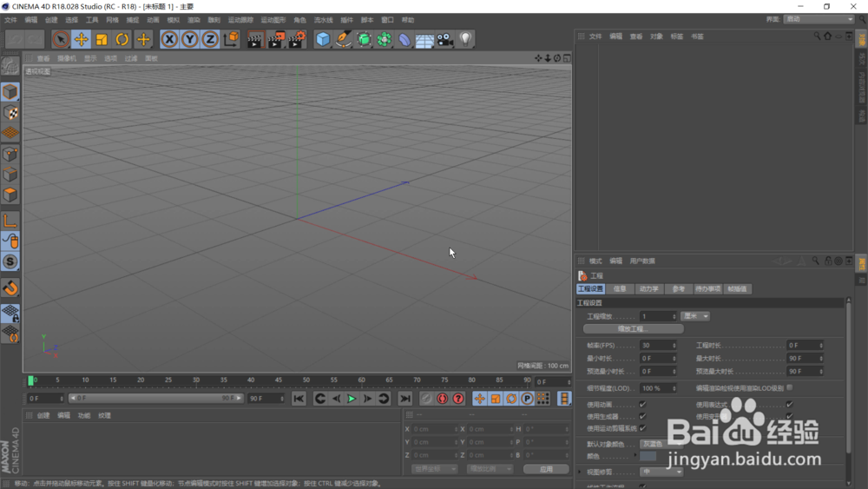
Task: Add a light bulb object
Action: (x=465, y=39)
